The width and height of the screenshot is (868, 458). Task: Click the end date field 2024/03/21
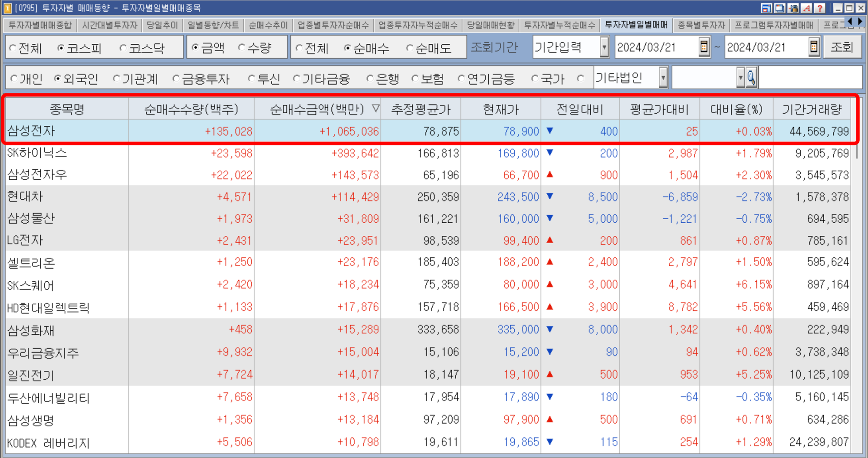point(766,47)
